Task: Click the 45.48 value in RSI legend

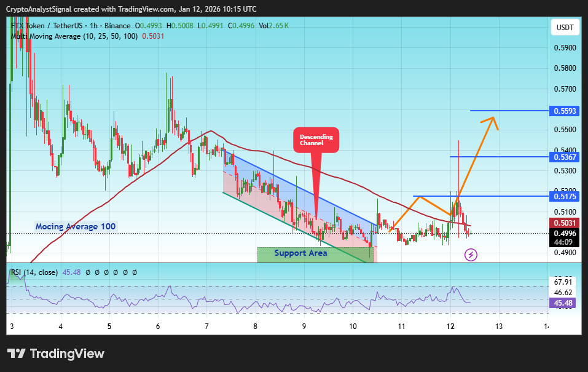Action: point(72,272)
